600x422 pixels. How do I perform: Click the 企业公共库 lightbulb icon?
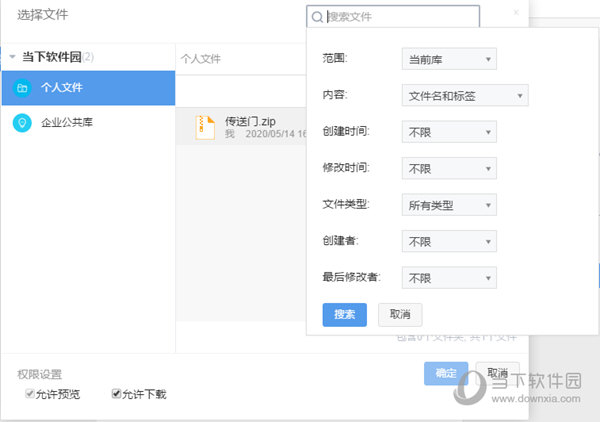tap(22, 122)
